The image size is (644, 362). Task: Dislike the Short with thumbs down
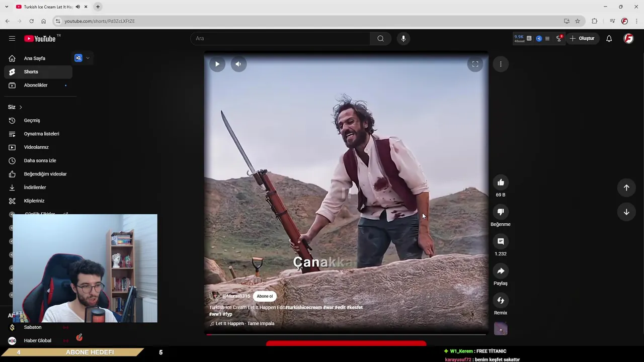tap(501, 212)
